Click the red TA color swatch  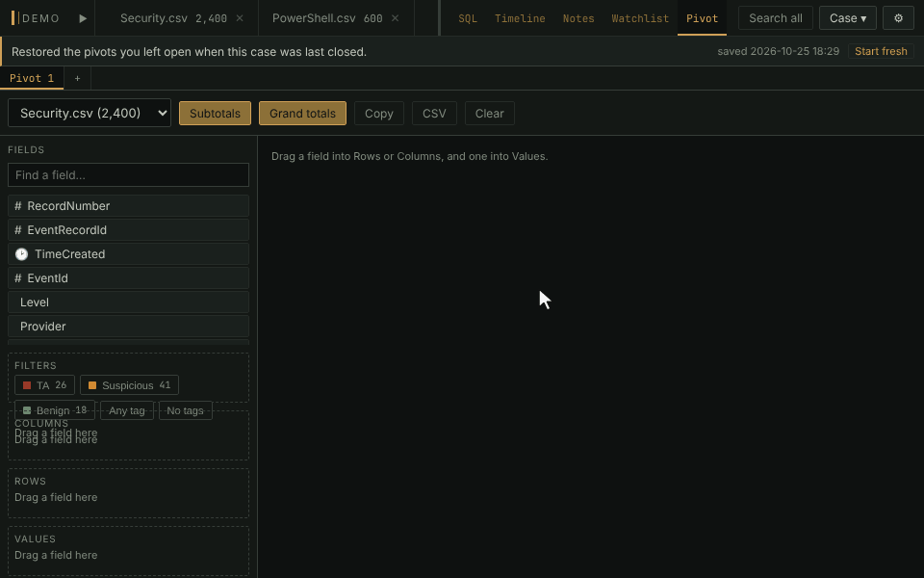pyautogui.click(x=27, y=385)
